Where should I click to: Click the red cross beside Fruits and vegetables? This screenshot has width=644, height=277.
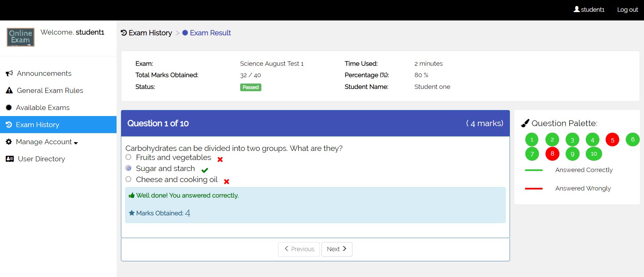point(220,160)
